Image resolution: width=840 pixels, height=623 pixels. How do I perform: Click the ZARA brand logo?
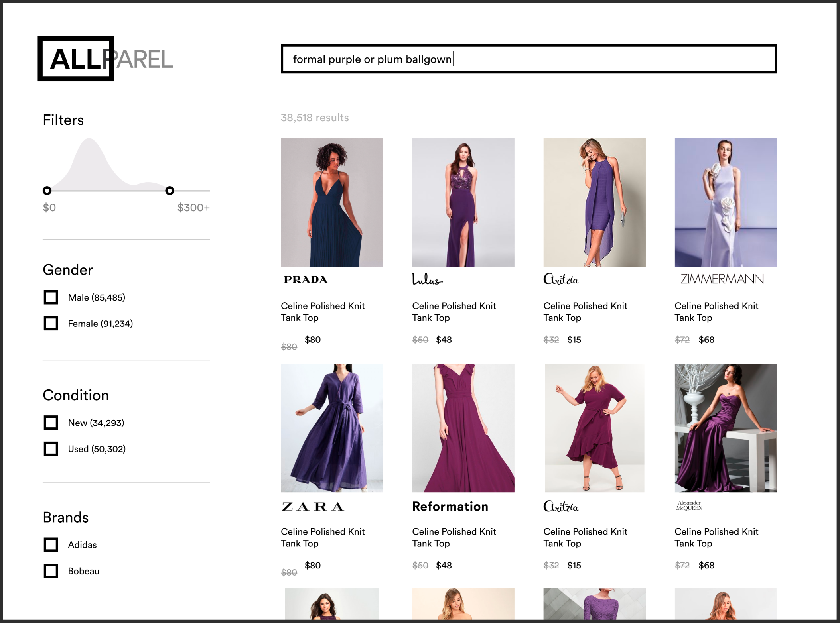[313, 507]
